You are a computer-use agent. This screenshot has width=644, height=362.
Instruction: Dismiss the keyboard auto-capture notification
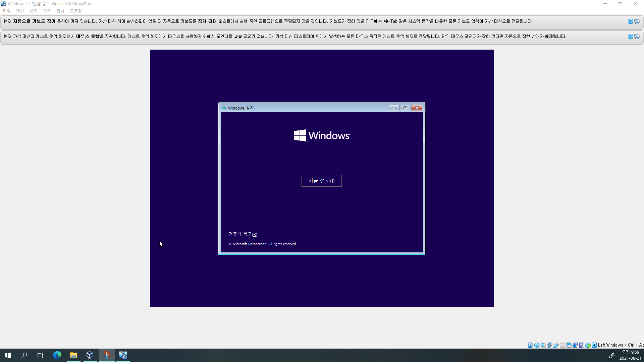630,21
